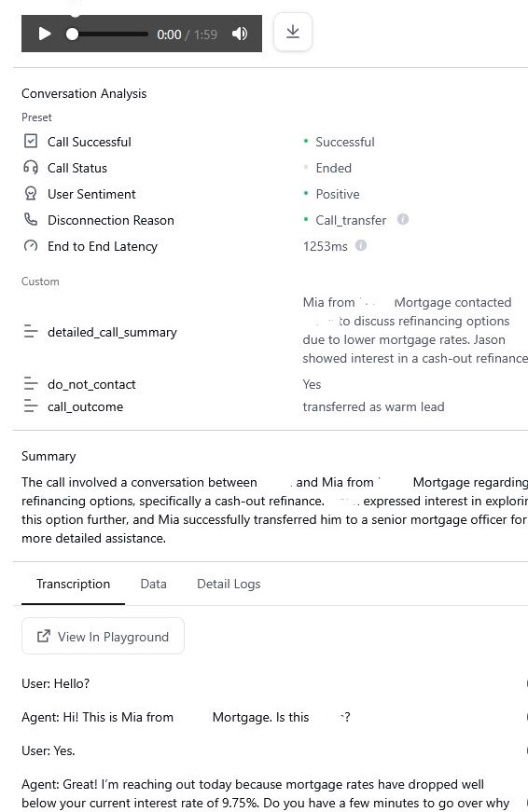Open the Data tab
Image resolution: width=528 pixels, height=812 pixels.
tap(153, 585)
